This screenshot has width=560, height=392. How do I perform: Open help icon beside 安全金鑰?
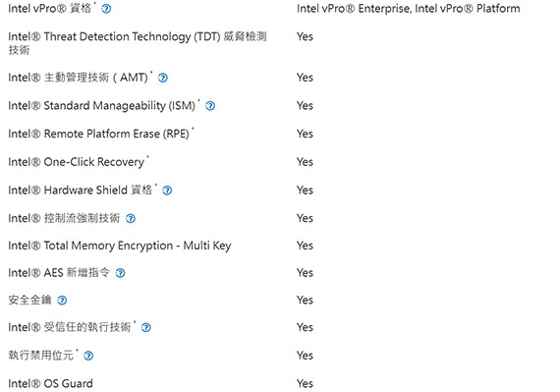point(62,301)
